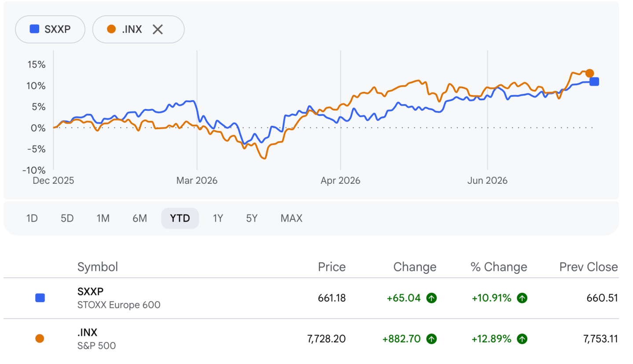Screen dimensions: 633x364
Task: Click green up arrow beside +10.91%
Action: [x=522, y=298]
